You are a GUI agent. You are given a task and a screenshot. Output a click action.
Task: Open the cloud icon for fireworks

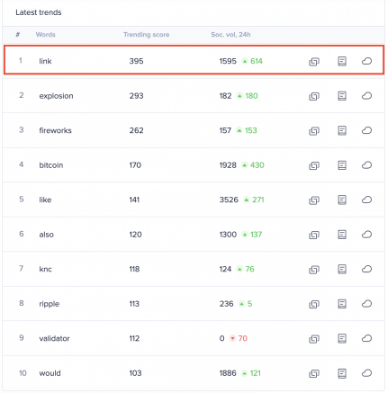point(367,130)
